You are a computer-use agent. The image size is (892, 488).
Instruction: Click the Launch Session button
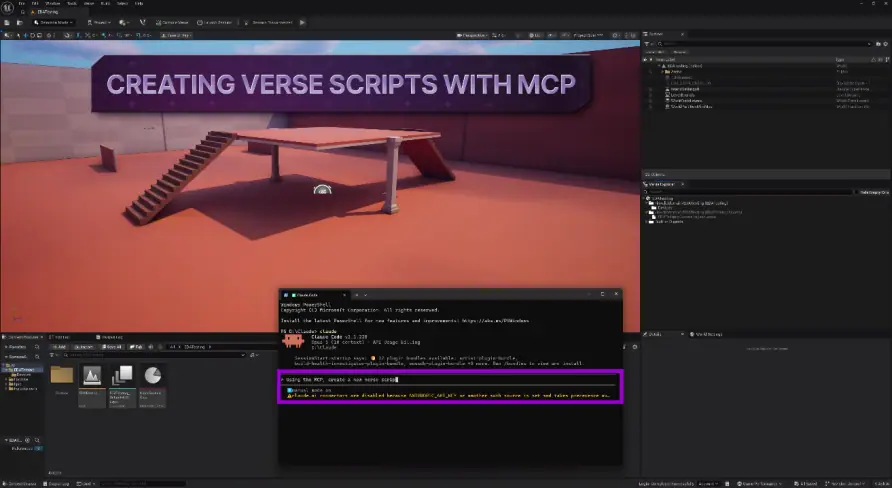[215, 23]
